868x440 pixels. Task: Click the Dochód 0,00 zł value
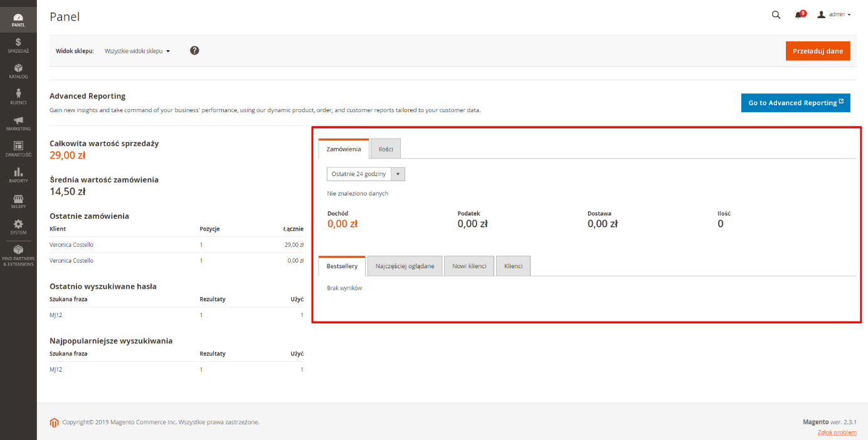[342, 224]
